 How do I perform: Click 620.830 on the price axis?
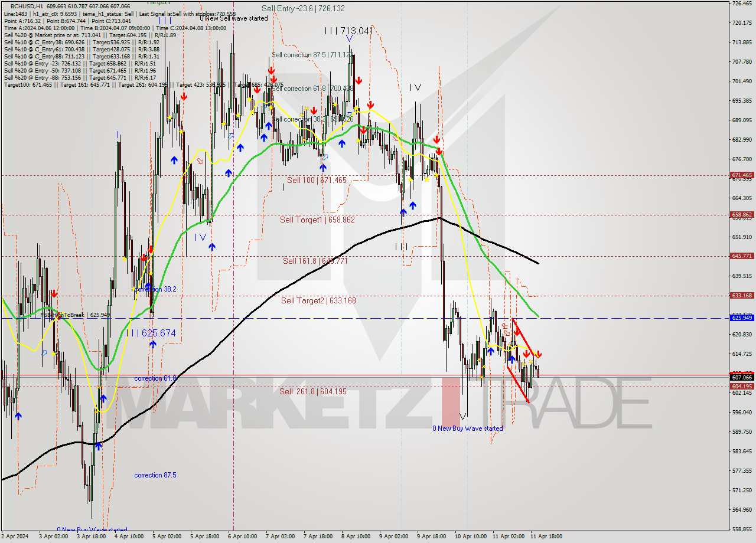point(742,335)
